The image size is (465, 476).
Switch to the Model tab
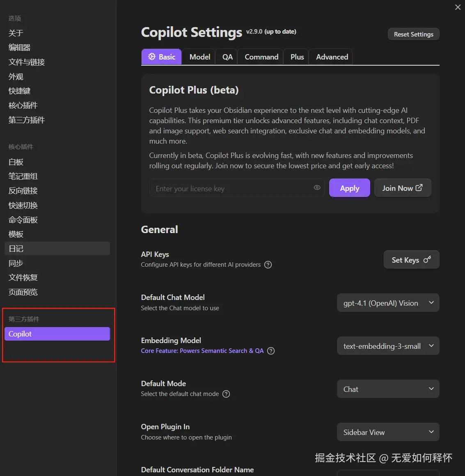200,57
